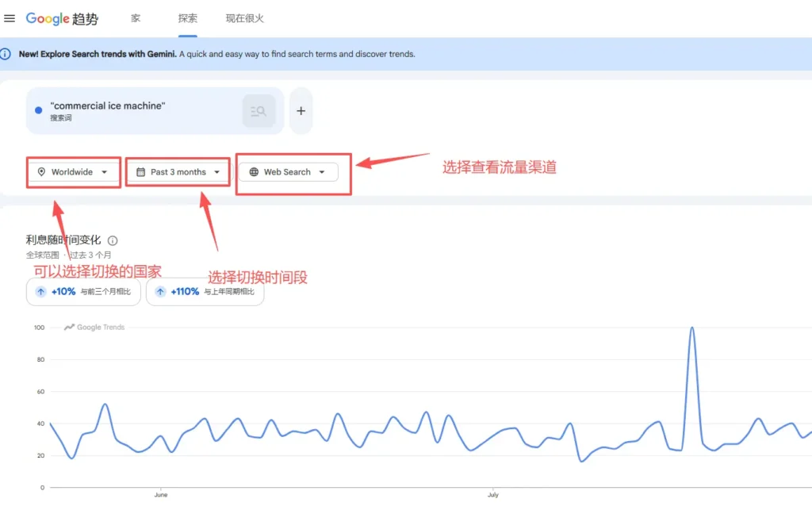Click the search-list icon in term box

coord(259,111)
